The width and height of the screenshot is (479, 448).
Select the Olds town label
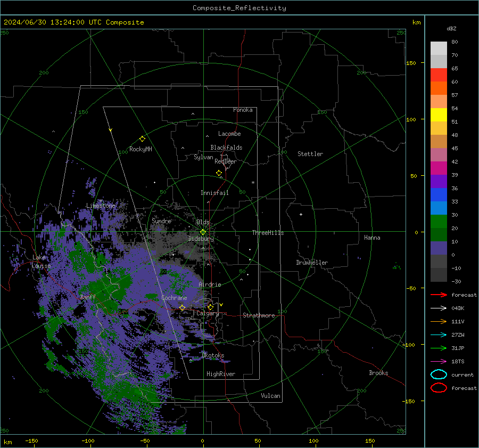(x=203, y=222)
